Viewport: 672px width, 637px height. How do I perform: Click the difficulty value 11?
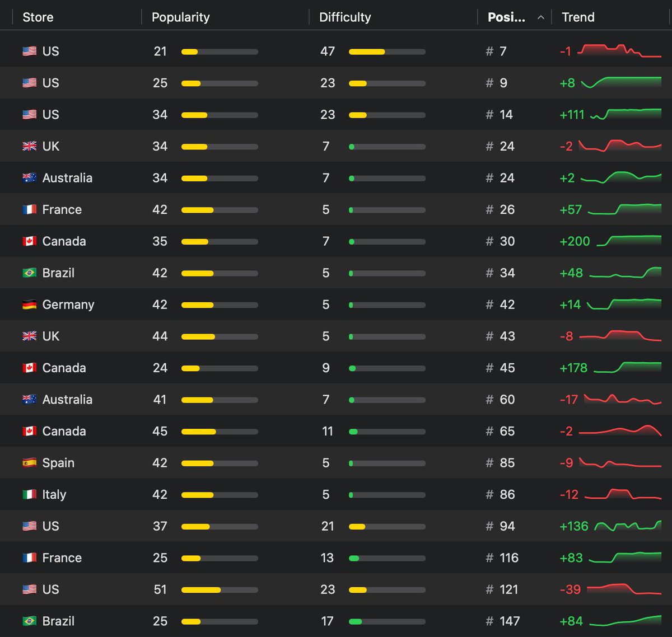[328, 431]
